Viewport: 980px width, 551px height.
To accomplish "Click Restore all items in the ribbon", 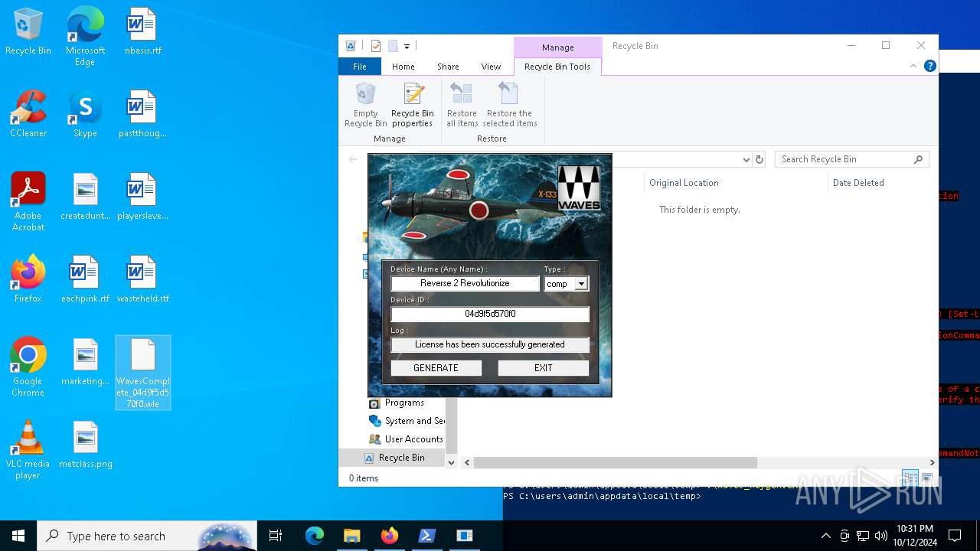I will click(462, 106).
